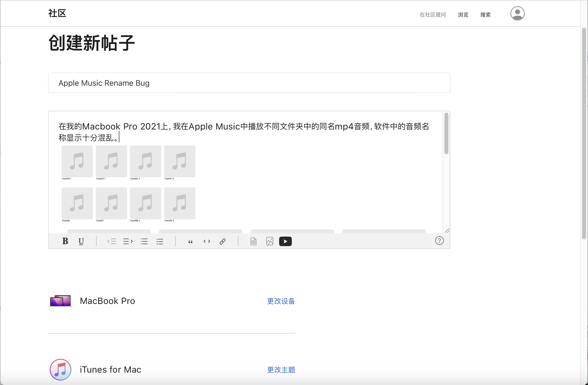Viewport: 588px width, 385px height.
Task: Click the increase indent icon
Action: tap(128, 241)
